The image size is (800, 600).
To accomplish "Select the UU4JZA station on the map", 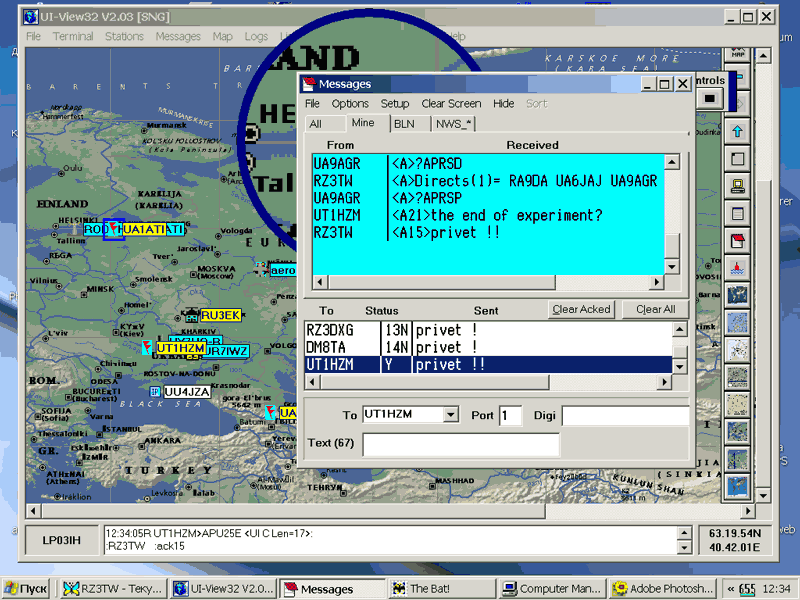I will pyautogui.click(x=187, y=392).
